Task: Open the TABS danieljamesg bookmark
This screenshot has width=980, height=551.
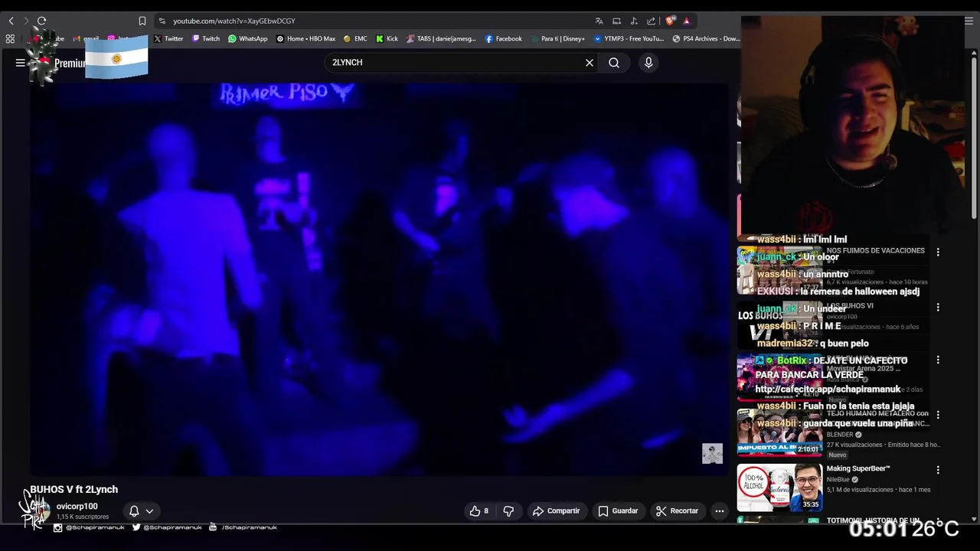Action: [441, 38]
